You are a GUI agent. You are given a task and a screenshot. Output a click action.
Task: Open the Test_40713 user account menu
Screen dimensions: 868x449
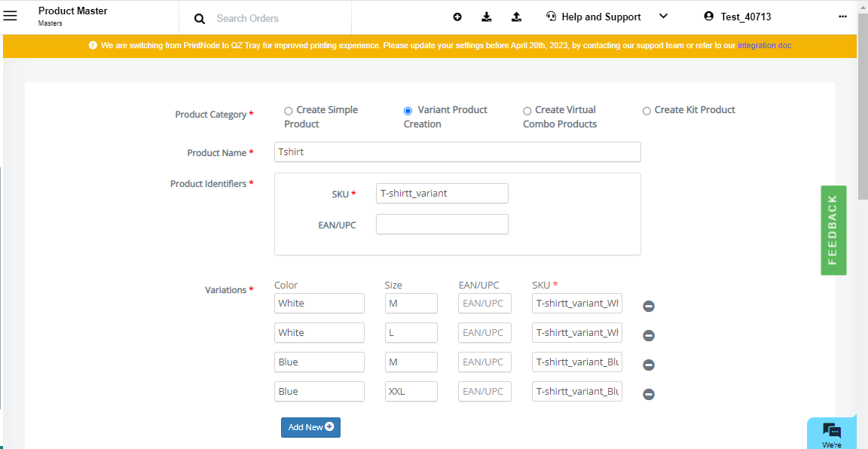pyautogui.click(x=738, y=17)
